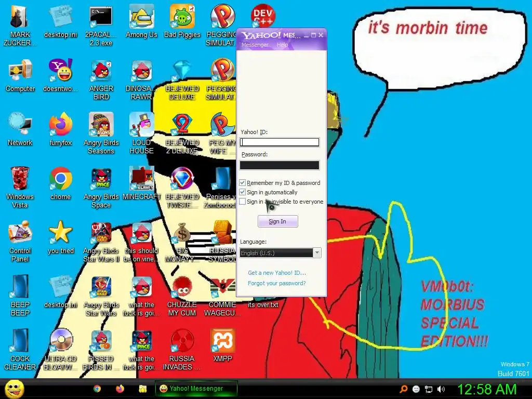Open the smiley face Start button
This screenshot has height=399, width=532.
[15, 389]
